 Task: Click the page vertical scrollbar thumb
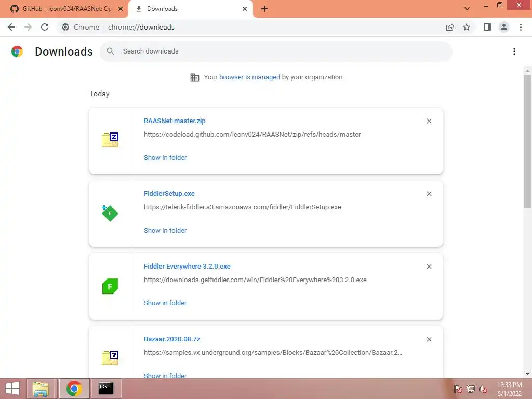527,141
